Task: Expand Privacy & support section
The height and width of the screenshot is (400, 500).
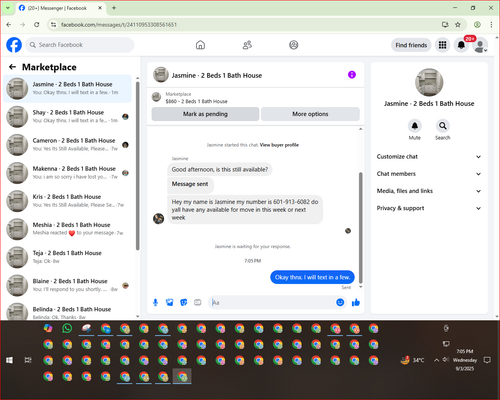Action: point(429,208)
